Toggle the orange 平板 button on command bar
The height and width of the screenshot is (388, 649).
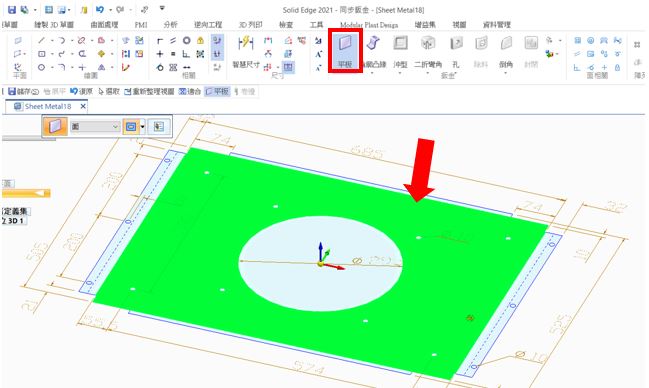pyautogui.click(x=55, y=126)
